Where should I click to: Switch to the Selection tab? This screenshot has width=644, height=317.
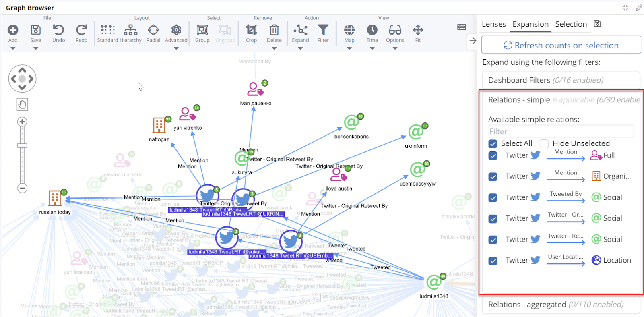click(x=571, y=24)
